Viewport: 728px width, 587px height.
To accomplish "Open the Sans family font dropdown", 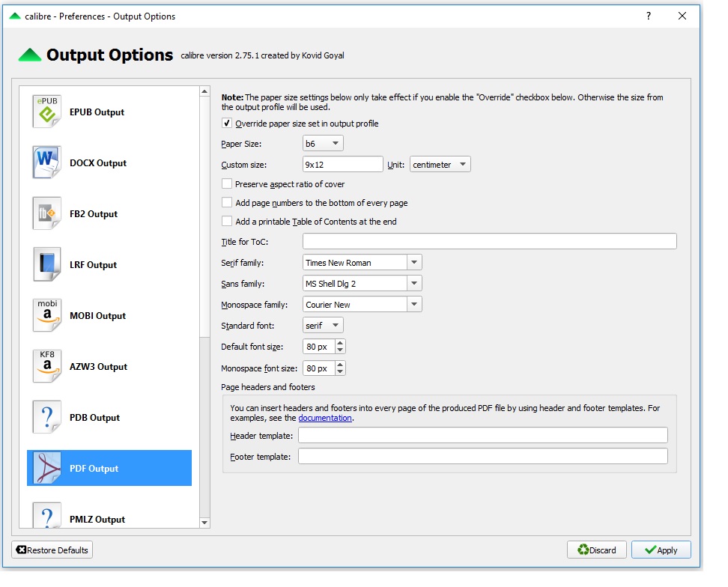I will pos(413,284).
